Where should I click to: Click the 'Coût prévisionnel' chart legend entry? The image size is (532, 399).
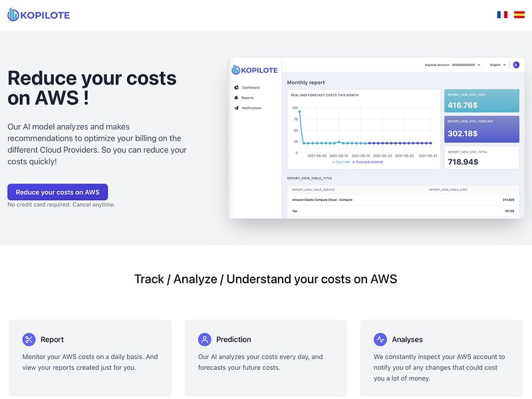tap(368, 162)
